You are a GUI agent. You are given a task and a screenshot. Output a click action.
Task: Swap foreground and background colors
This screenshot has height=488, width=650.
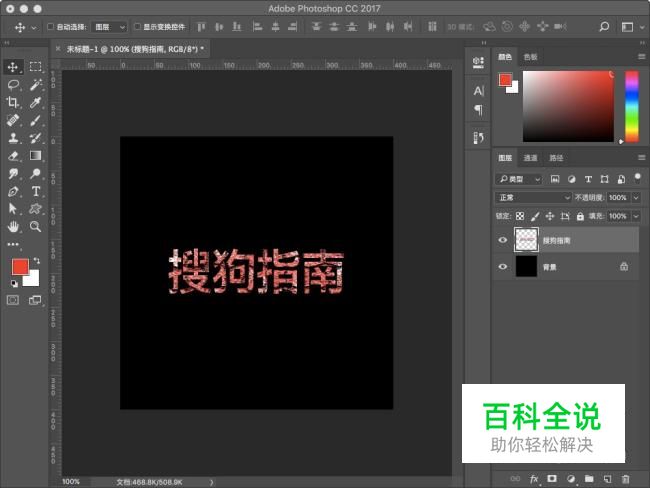coord(37,260)
